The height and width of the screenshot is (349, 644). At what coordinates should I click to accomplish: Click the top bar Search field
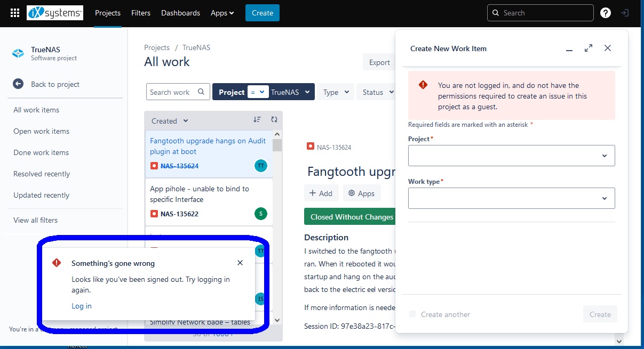tap(540, 13)
